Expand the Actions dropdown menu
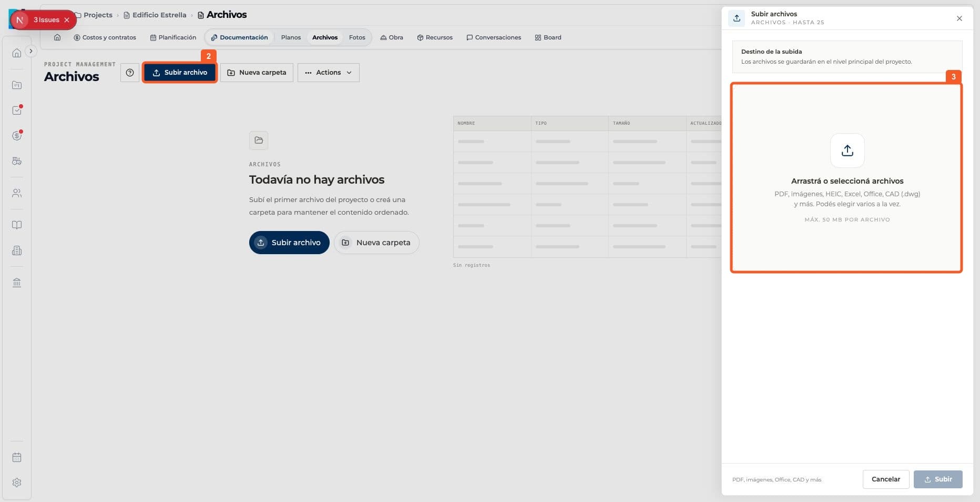This screenshot has height=502, width=980. click(329, 73)
